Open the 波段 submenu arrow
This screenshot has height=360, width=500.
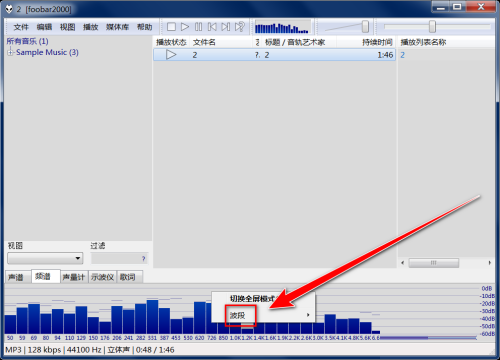308,315
